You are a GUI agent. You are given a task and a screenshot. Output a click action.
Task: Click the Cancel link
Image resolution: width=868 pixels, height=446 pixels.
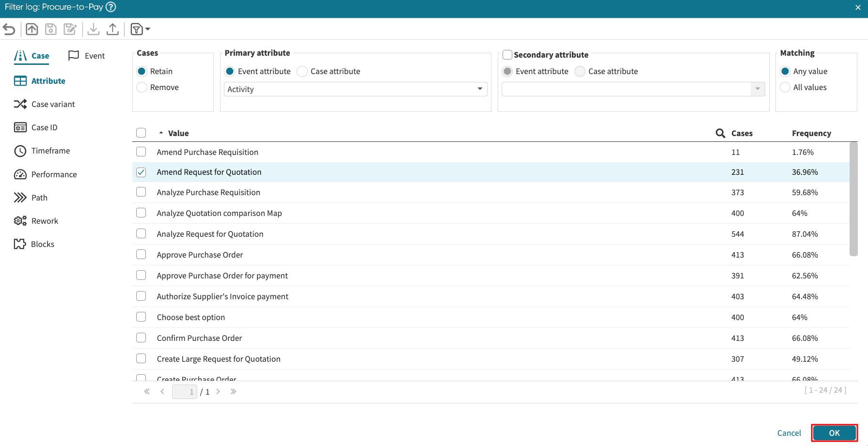click(789, 433)
